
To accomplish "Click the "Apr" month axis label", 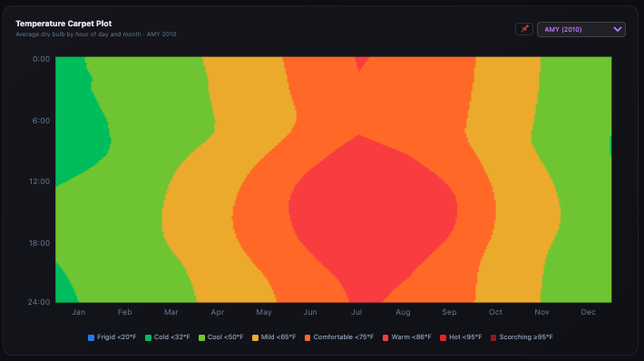I will click(218, 312).
